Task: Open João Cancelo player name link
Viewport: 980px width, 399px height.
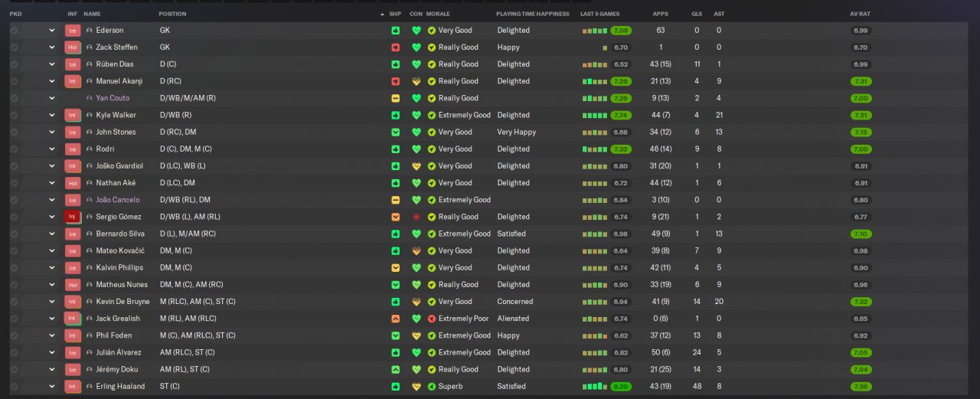Action: (118, 200)
